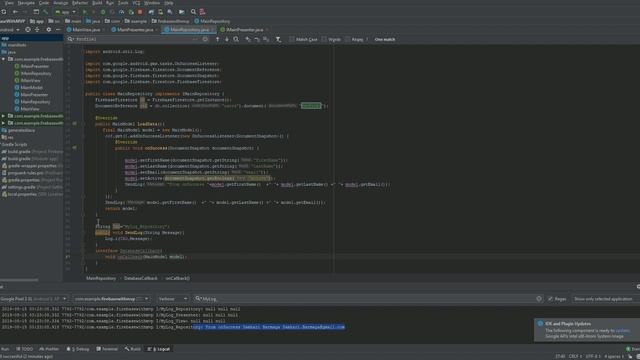Click the filter funnel icon in find bar
The width and height of the screenshot is (640, 360).
click(278, 39)
